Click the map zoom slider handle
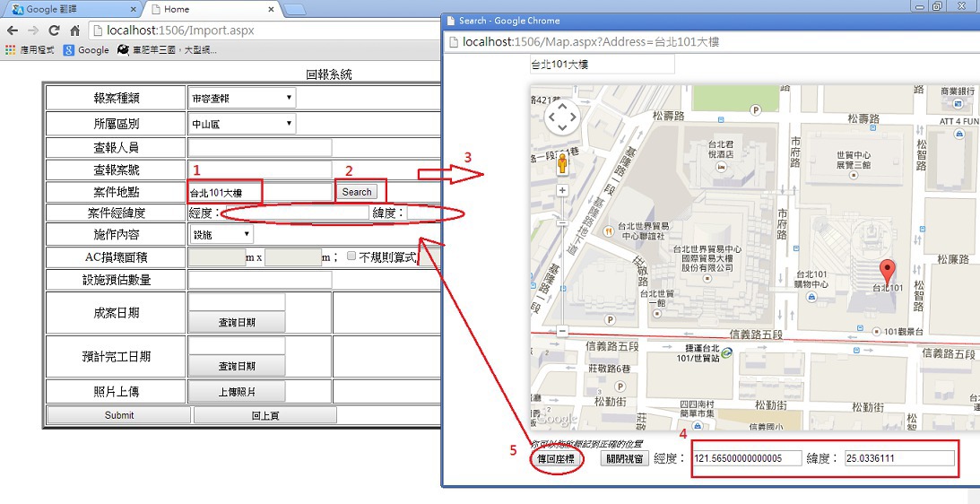Screen dimensions: 980x504 point(562,222)
